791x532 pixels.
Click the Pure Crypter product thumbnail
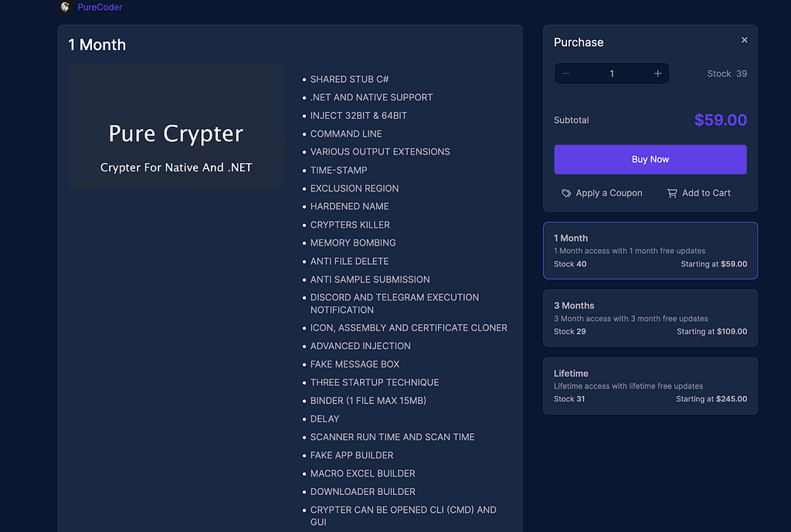[x=177, y=127]
